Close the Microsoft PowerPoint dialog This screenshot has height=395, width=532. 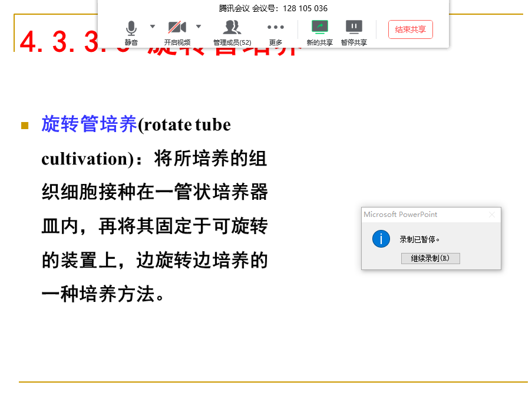coord(492,215)
